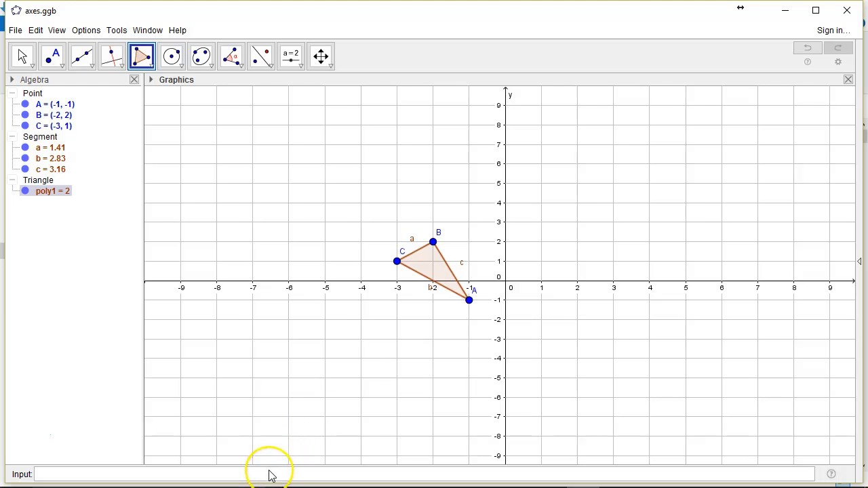Select the Point tool
Image resolution: width=868 pixels, height=488 pixels.
point(52,56)
